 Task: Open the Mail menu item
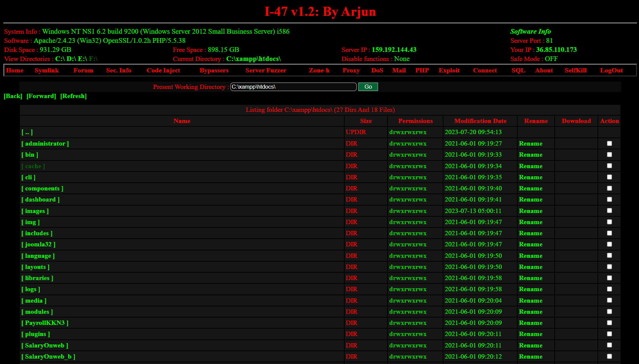click(x=399, y=70)
